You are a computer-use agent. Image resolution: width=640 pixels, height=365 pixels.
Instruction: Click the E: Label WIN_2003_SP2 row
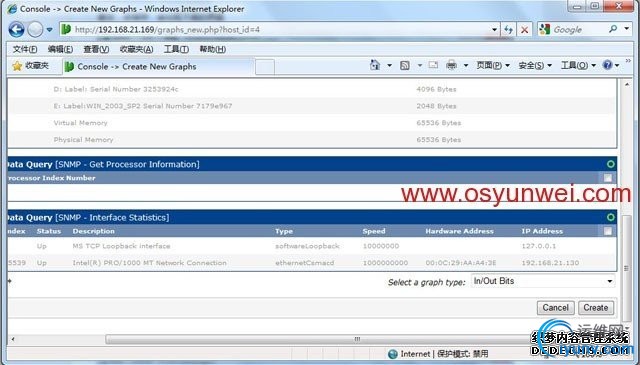click(312, 106)
